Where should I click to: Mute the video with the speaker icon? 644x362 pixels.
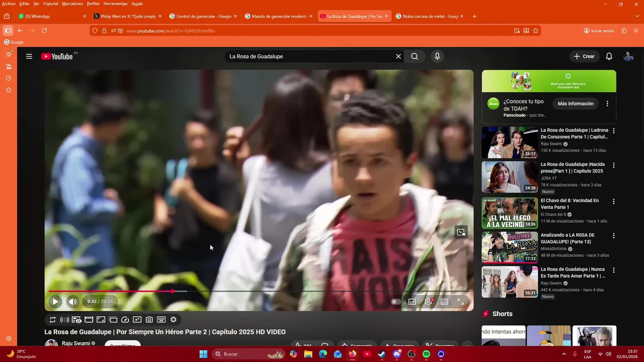coord(73,302)
